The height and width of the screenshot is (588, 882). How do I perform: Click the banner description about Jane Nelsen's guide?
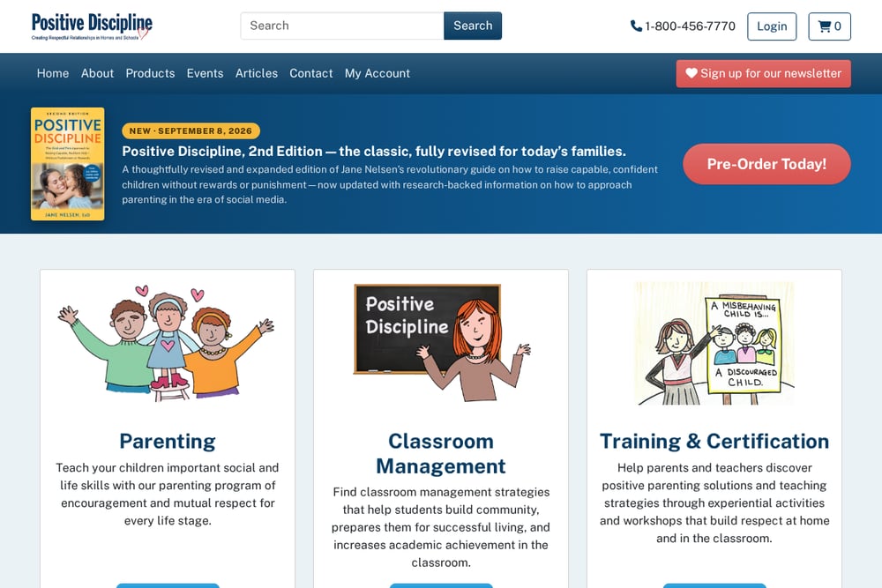click(x=390, y=184)
